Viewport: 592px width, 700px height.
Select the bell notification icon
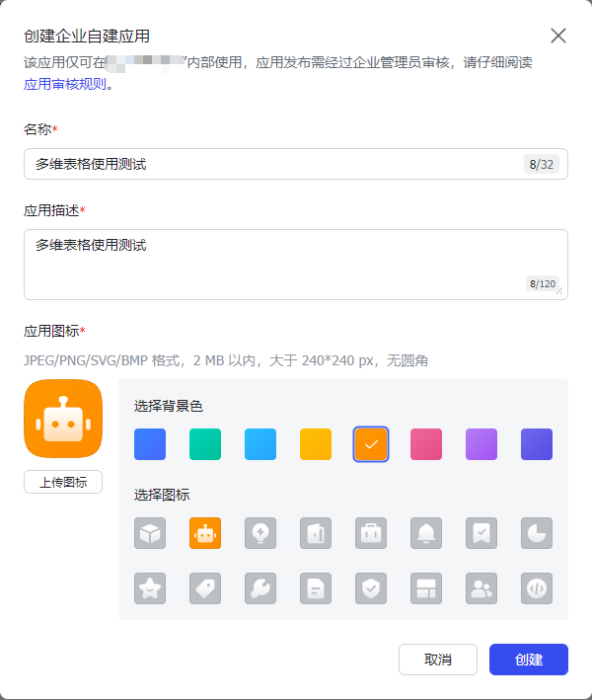[x=426, y=533]
